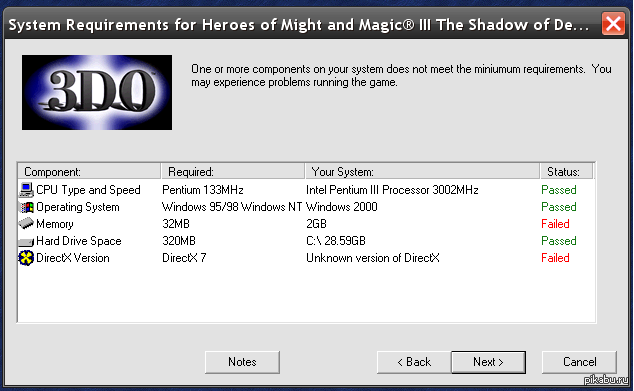Select the DirectX Version row label
Screen dimensions: 634x391
pos(73,258)
